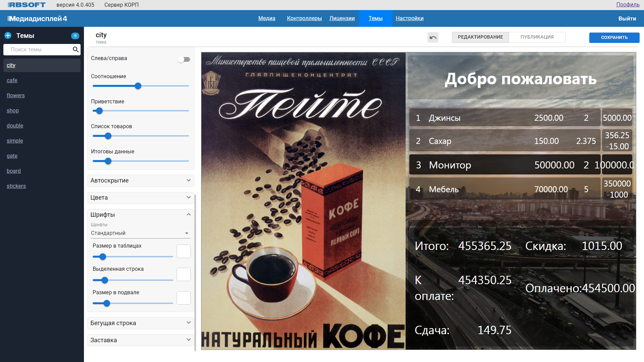Expand the Цвета section
This screenshot has width=644, height=362.
(x=141, y=198)
